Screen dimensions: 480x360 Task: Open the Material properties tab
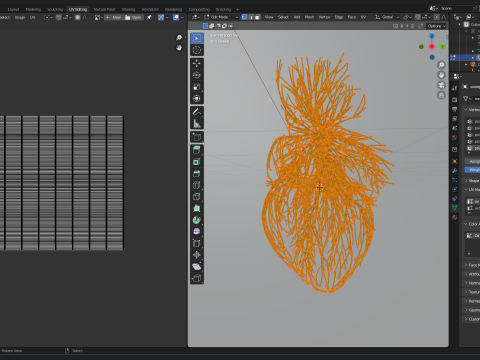[x=455, y=217]
